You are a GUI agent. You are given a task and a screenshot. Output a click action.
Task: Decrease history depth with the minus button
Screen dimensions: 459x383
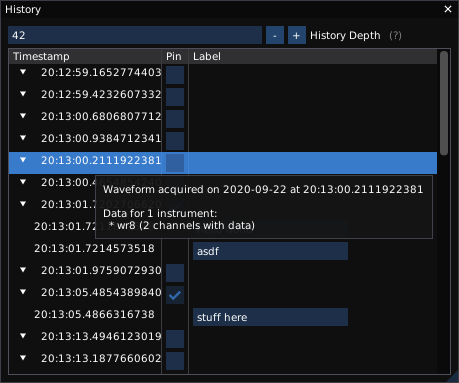tap(275, 35)
